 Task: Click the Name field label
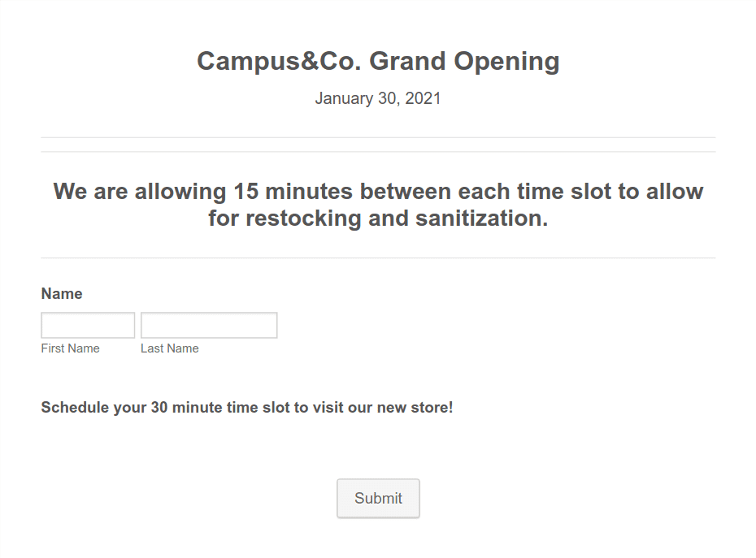61,293
